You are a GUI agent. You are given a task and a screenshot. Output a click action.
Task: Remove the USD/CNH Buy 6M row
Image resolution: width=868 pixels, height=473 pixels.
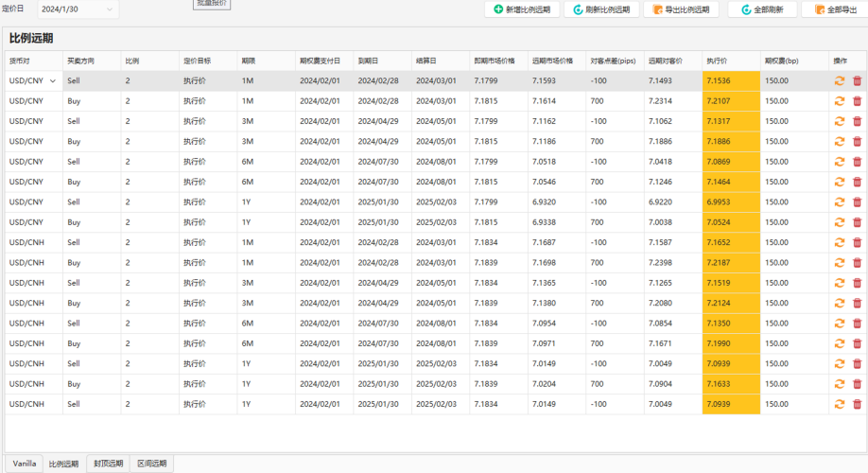click(x=857, y=343)
